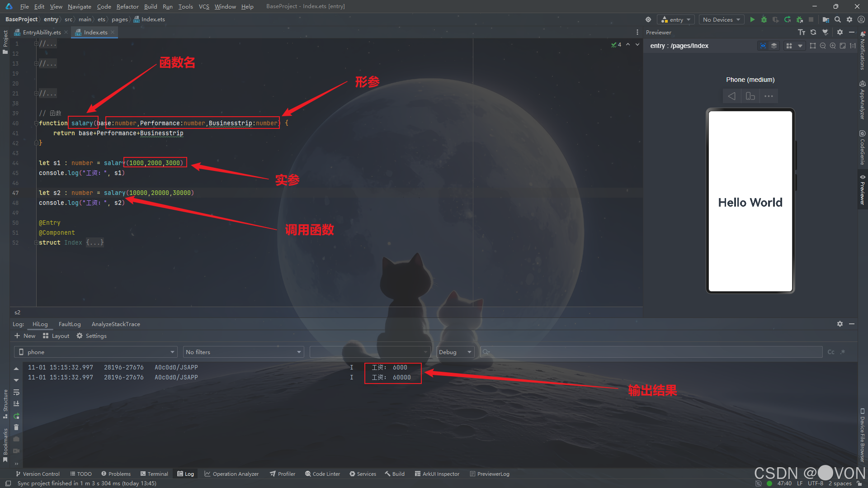This screenshot has width=868, height=488.
Task: Open the Profiler tool window
Action: (283, 474)
